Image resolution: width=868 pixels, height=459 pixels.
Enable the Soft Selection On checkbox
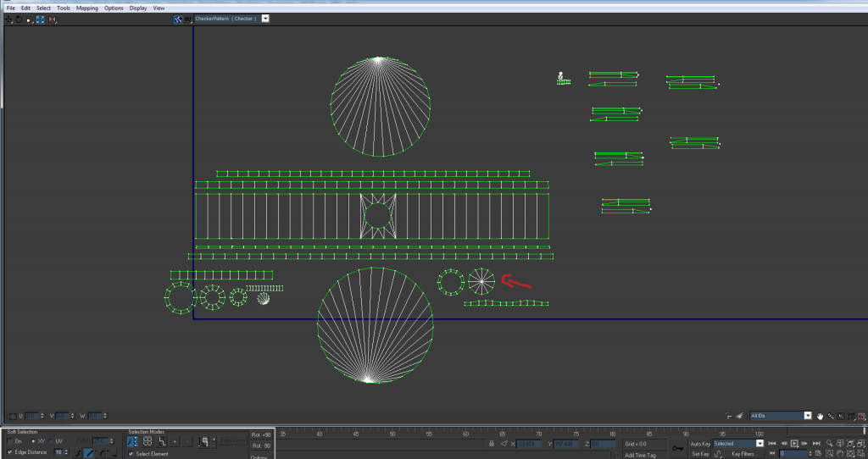[10, 441]
